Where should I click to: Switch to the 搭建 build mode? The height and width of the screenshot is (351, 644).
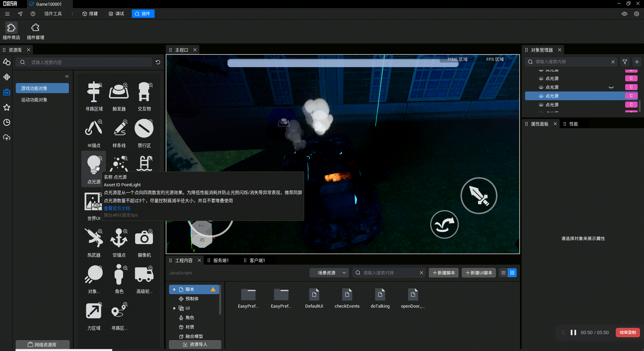point(90,14)
